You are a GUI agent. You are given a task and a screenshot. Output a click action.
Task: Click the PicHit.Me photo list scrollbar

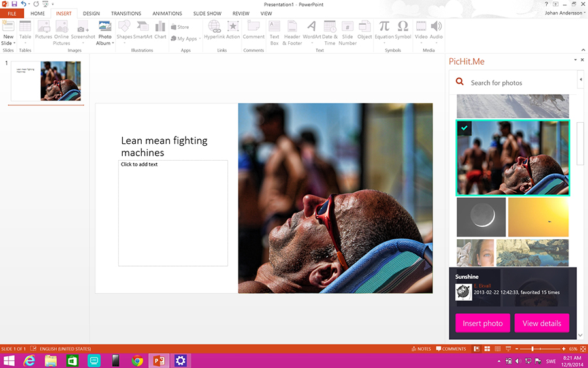tap(580, 143)
